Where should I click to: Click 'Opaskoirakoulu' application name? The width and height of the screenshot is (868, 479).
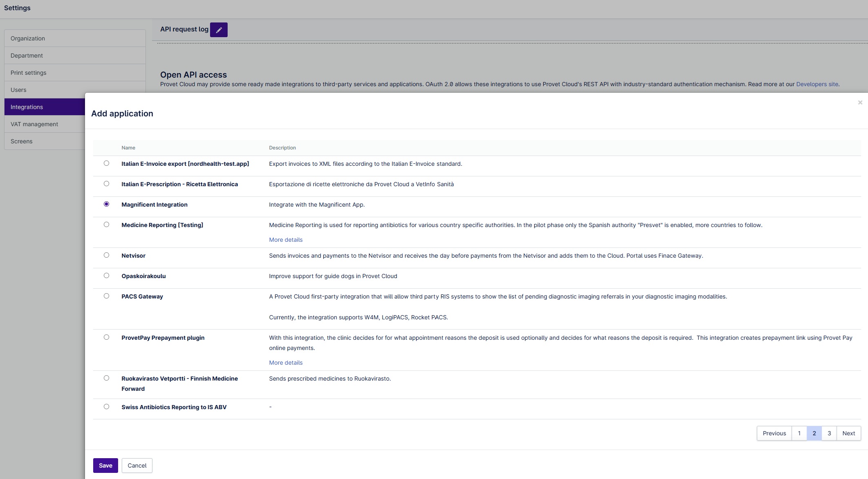(x=143, y=276)
